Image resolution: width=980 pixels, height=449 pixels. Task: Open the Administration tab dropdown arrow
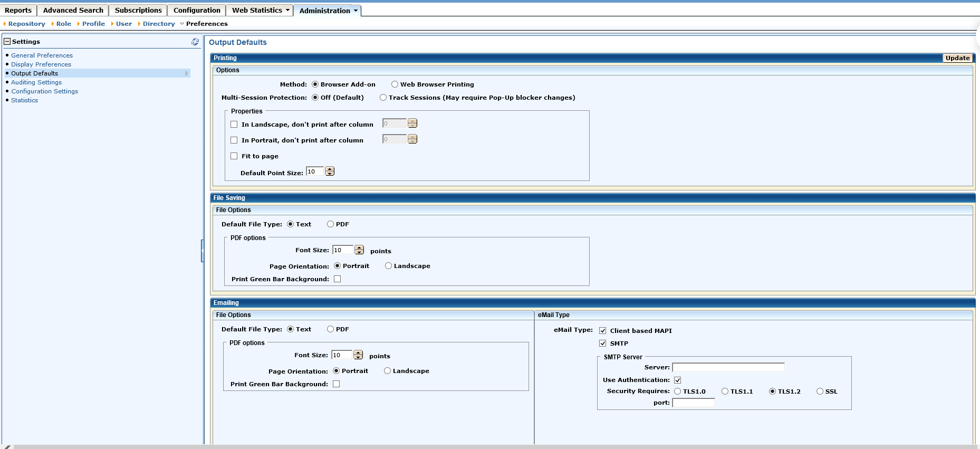(x=356, y=11)
